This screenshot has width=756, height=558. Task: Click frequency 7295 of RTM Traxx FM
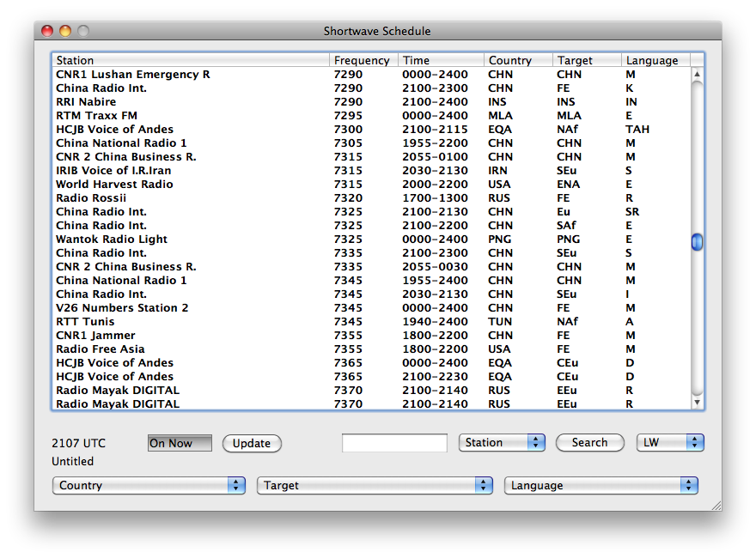pos(348,116)
